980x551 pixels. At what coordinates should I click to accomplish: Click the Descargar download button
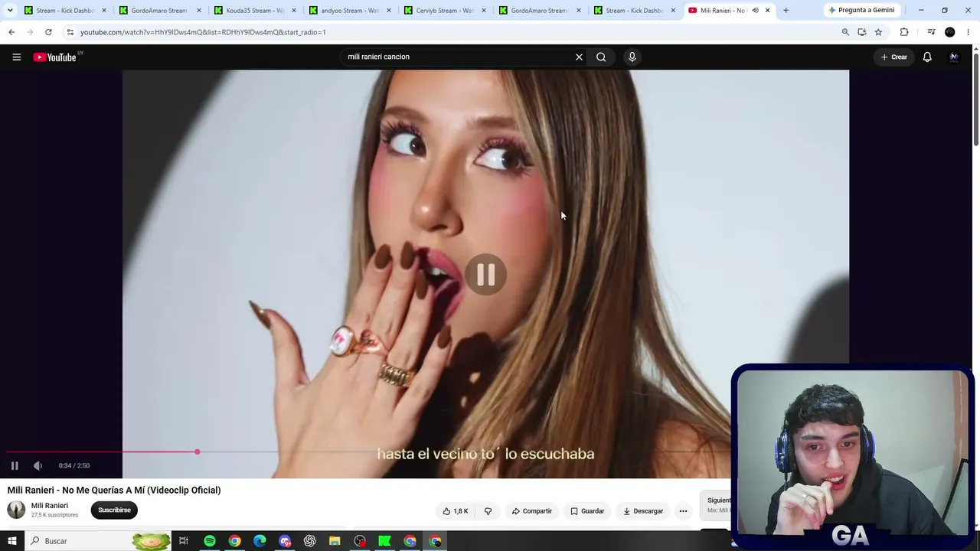pyautogui.click(x=643, y=511)
